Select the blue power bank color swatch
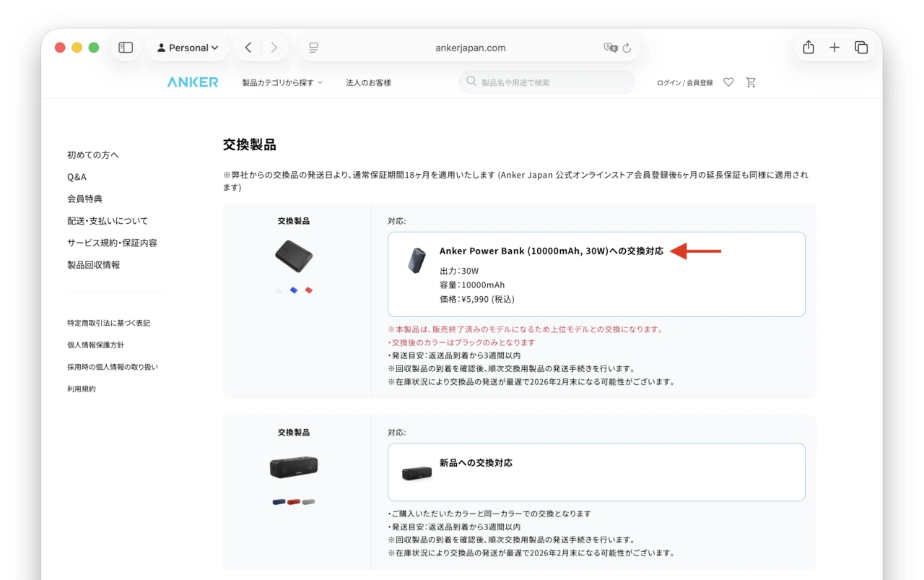Screen dimensions: 924x580 tap(294, 290)
